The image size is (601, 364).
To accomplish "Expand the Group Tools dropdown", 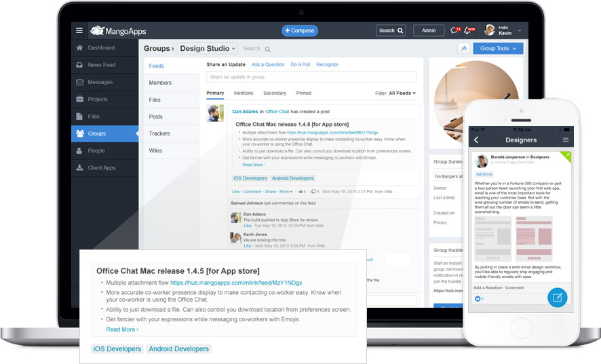I will point(498,48).
